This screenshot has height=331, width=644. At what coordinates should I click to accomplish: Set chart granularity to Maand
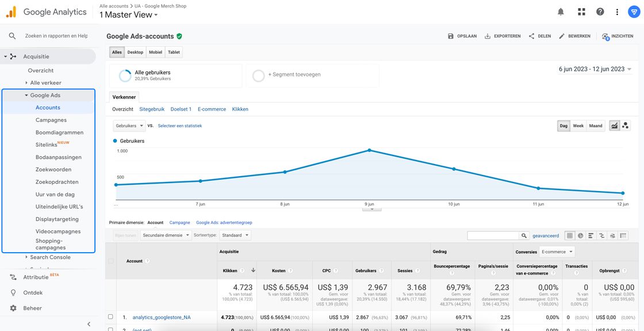tap(596, 126)
